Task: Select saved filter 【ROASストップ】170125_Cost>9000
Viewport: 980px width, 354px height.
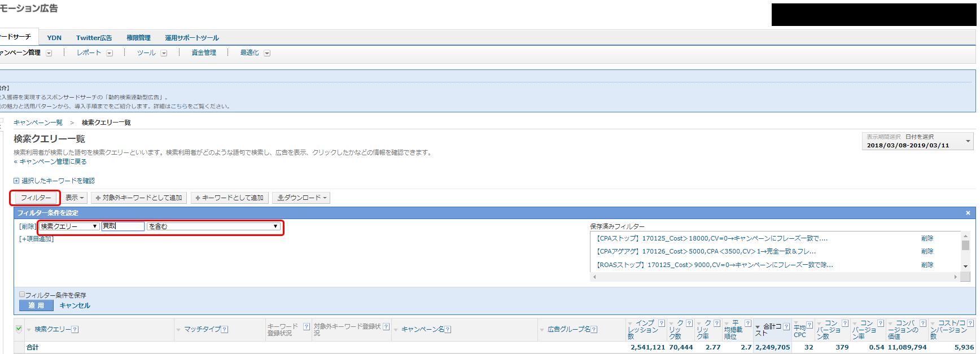Action: [714, 265]
